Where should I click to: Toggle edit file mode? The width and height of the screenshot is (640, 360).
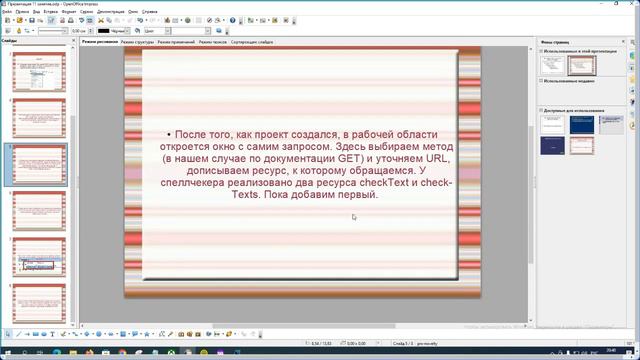(x=51, y=20)
